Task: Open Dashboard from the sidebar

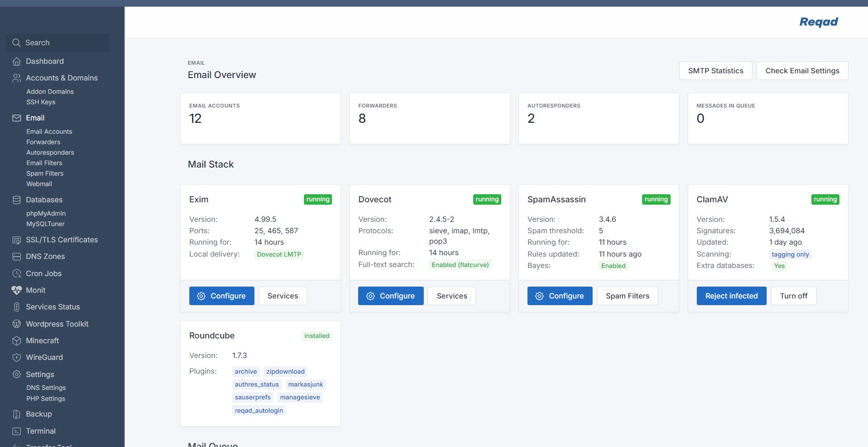Action: [x=45, y=61]
